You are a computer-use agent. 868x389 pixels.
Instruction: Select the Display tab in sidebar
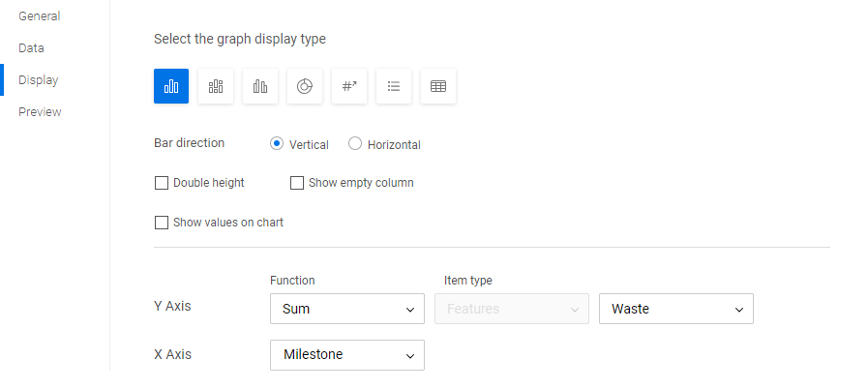tap(38, 79)
